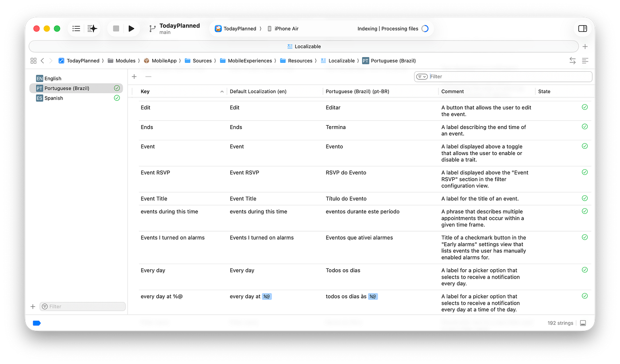Viewport: 620px width, 364px height.
Task: Open the coding assistant sparkle icon
Action: coord(92,28)
